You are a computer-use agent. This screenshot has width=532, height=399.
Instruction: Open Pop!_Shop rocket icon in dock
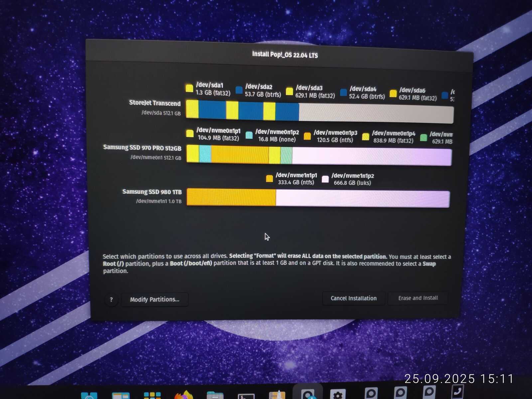point(277,395)
